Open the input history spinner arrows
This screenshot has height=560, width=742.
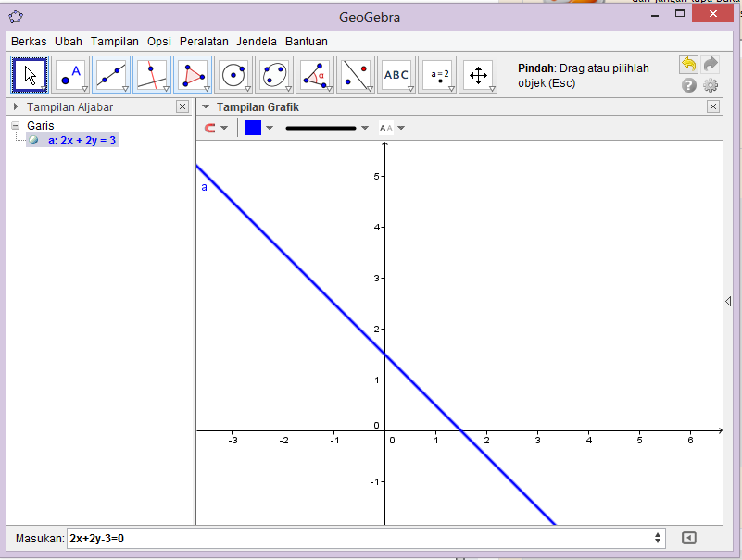click(x=658, y=538)
